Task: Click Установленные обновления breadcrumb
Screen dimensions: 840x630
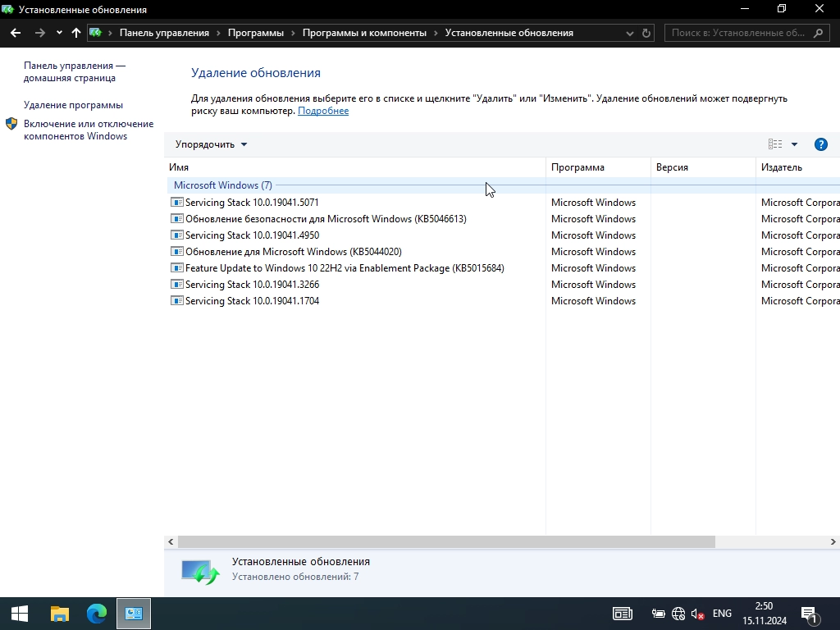Action: (509, 33)
